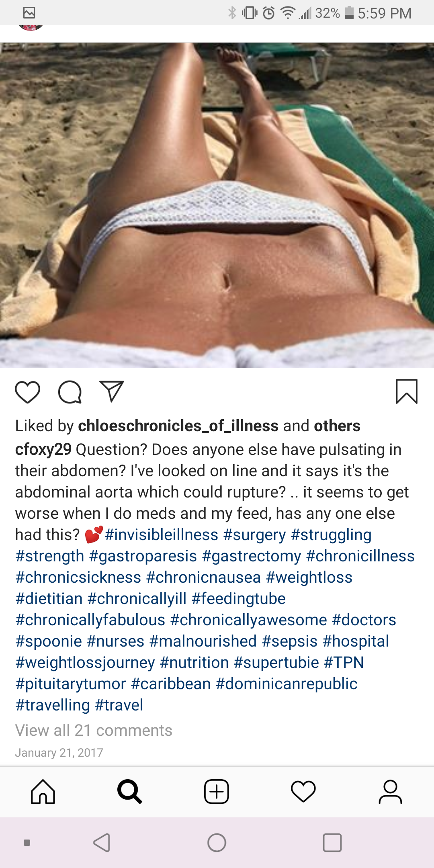The height and width of the screenshot is (868, 434).
Task: Open comments with the speech bubble icon
Action: pyautogui.click(x=70, y=392)
